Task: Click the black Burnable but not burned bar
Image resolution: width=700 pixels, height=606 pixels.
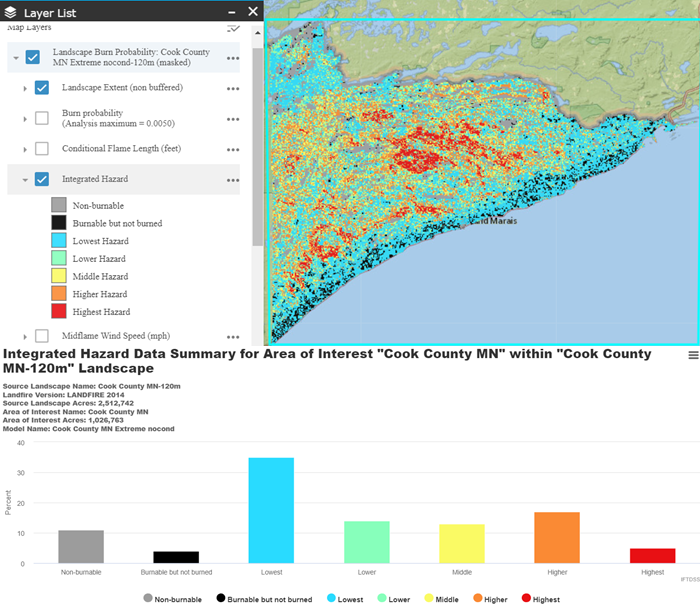Action: [x=176, y=557]
